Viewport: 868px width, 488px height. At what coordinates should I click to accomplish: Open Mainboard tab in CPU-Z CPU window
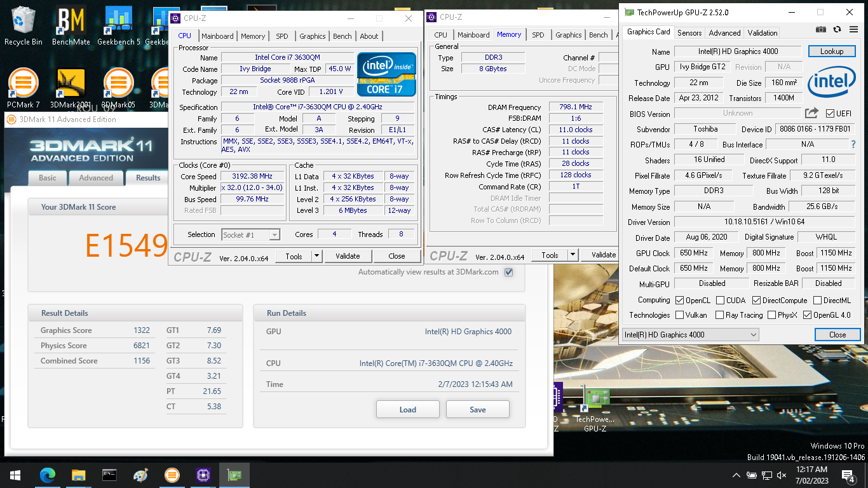pos(217,36)
